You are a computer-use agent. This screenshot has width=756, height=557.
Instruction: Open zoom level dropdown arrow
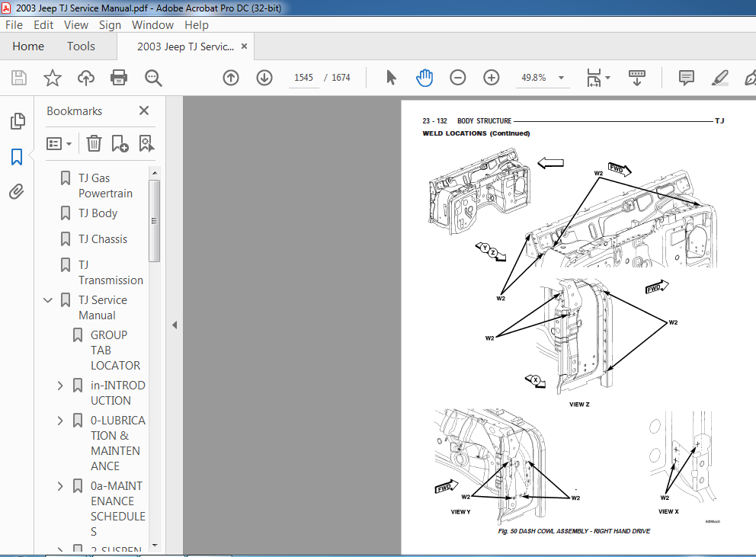coord(561,78)
